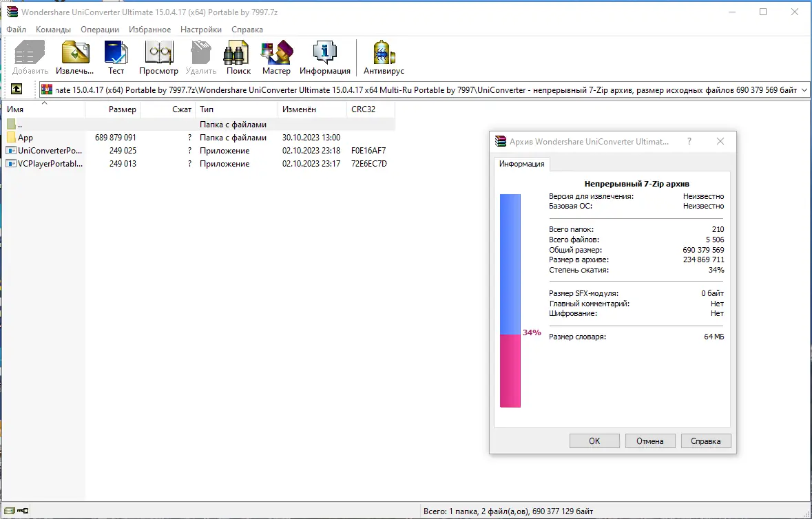Image resolution: width=812 pixels, height=519 pixels.
Task: Open Справка from the dialog
Action: 705,441
